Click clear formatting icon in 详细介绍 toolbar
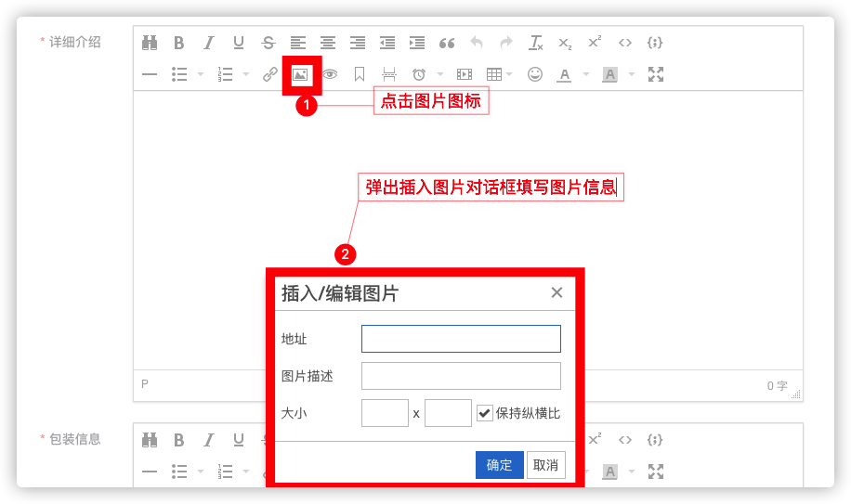This screenshot has height=504, width=851. click(536, 43)
